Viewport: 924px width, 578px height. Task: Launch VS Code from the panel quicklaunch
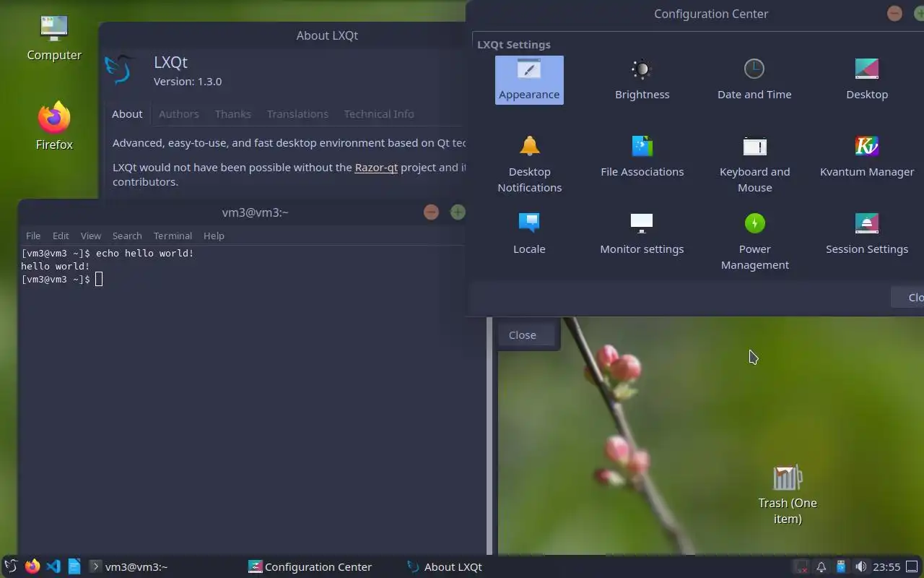53,566
